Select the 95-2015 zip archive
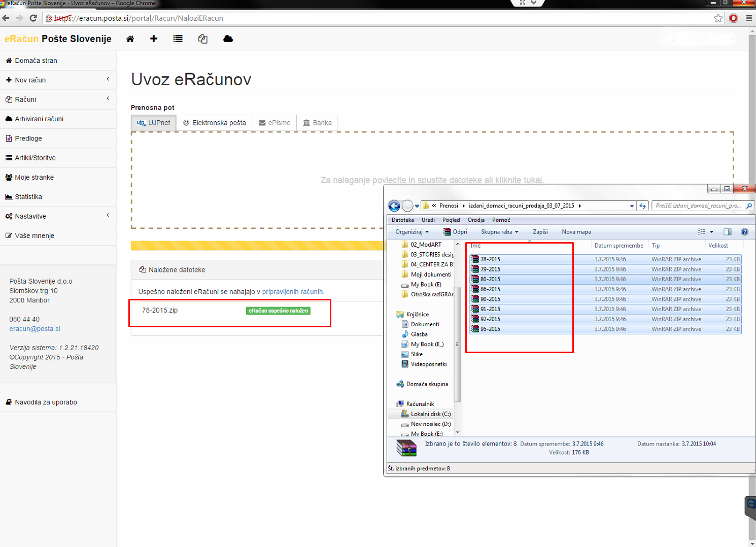Screen dimensions: 756x547 [x=605, y=329]
